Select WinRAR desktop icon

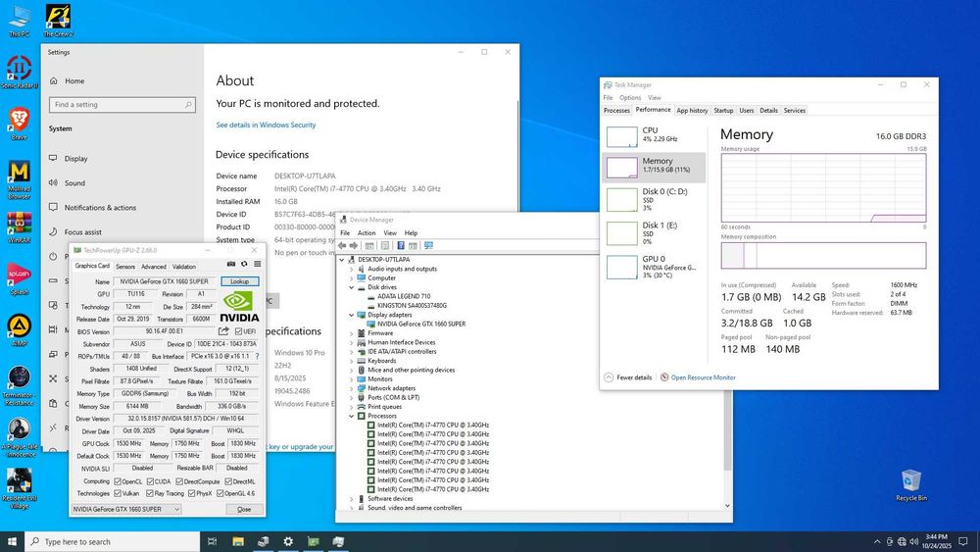[19, 228]
